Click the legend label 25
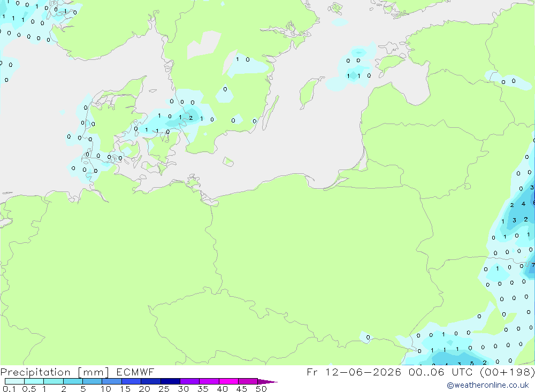This screenshot has width=535, height=392. 164,389
